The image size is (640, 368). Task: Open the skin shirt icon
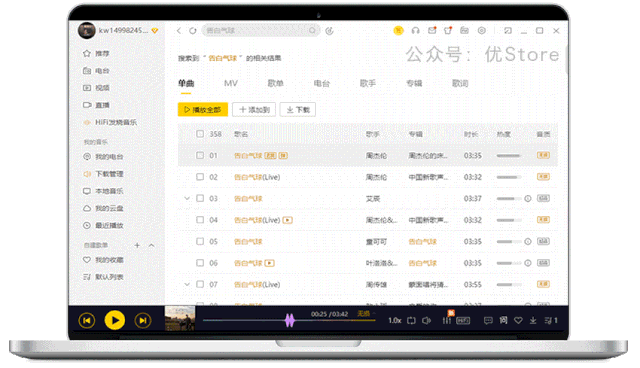coord(448,31)
